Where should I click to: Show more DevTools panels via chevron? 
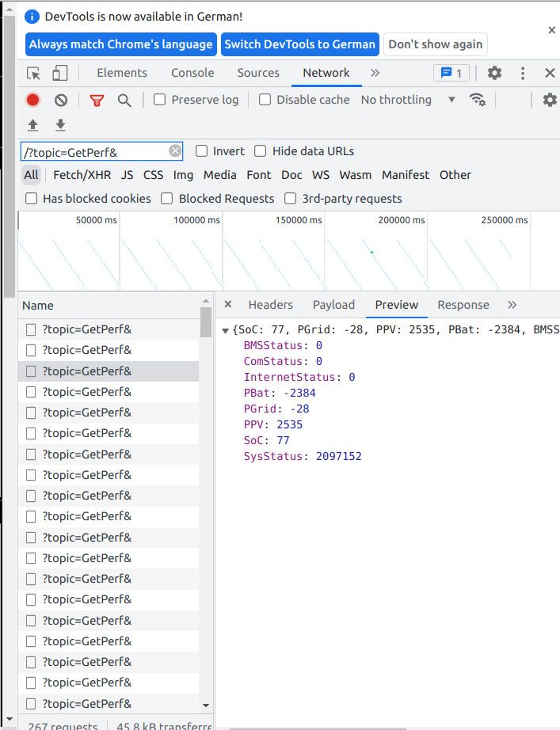[375, 73]
